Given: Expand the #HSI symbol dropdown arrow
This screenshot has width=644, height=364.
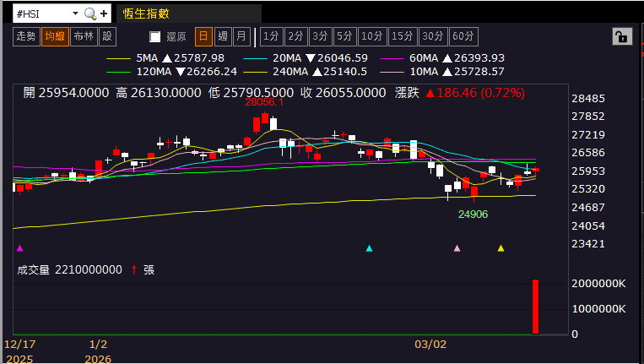Looking at the screenshot, I should click(x=75, y=14).
